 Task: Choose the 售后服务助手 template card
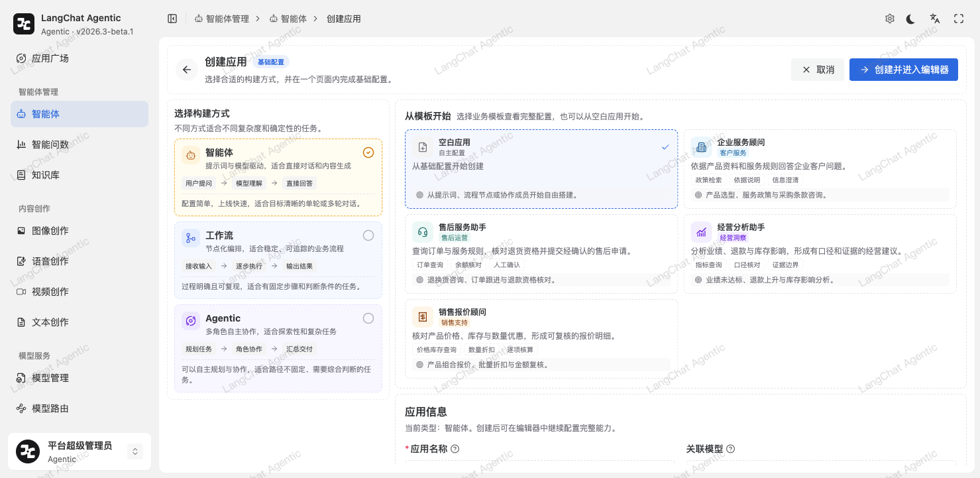click(541, 254)
